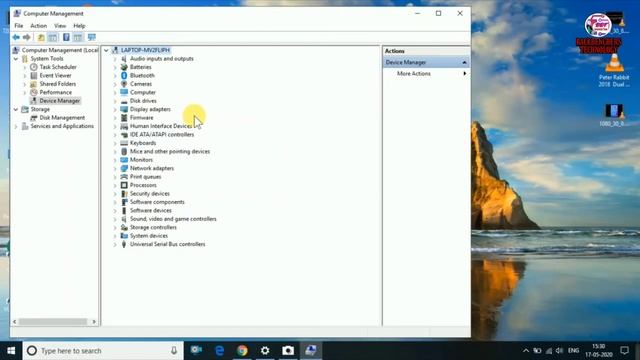This screenshot has height=360, width=640.
Task: Click Show/Hide Console Tree toolbar icon
Action: [x=53, y=38]
